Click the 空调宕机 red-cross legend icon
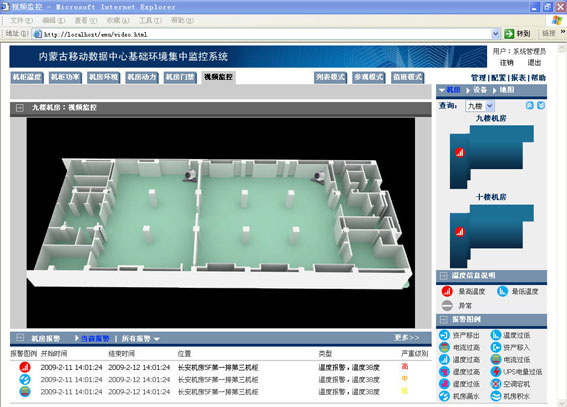 (x=496, y=384)
